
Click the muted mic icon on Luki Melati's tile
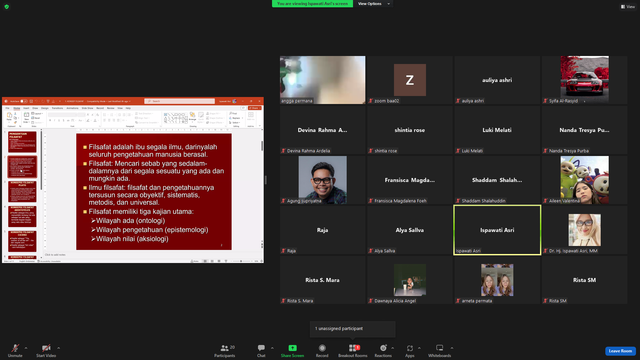pos(458,151)
